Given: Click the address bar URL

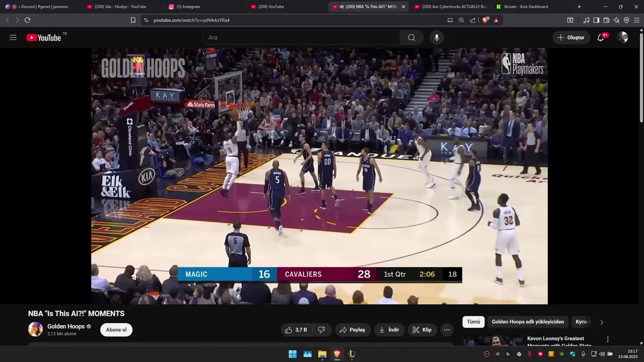Looking at the screenshot, I should point(192,20).
